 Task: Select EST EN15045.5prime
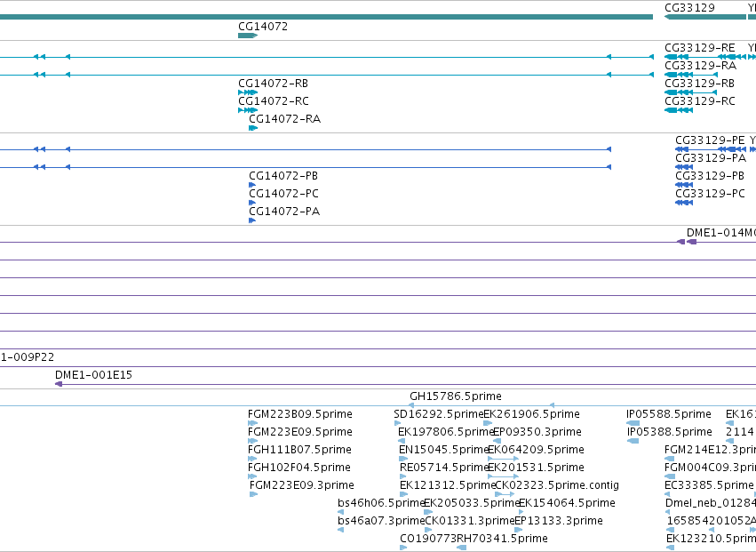click(444, 450)
